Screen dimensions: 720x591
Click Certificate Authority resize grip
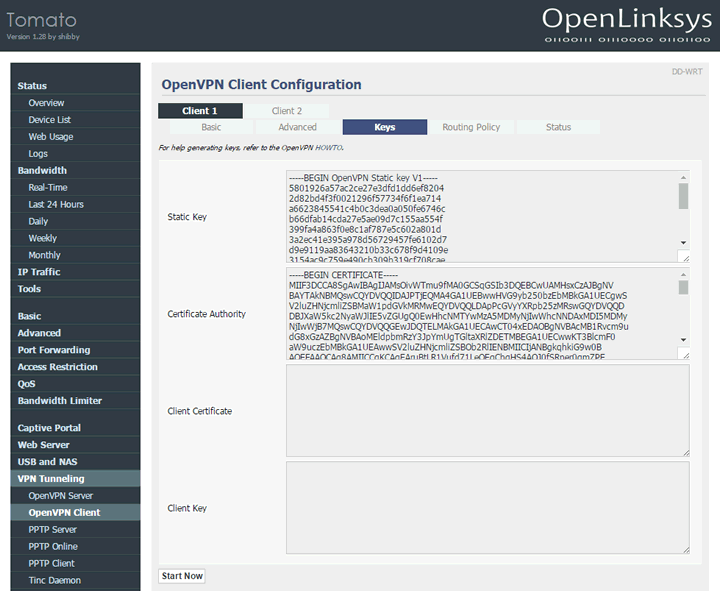pyautogui.click(x=686, y=355)
